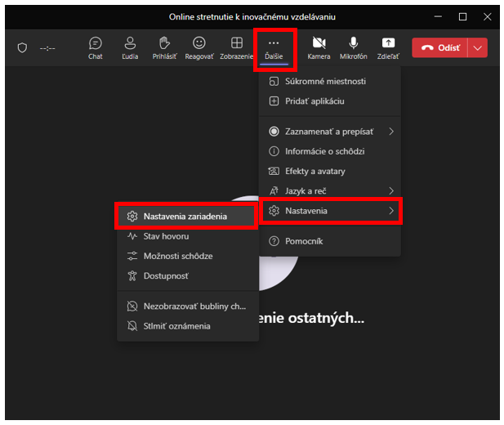Viewport: 504px width, 425px height.
Task: Close the meeting window
Action: tap(488, 16)
